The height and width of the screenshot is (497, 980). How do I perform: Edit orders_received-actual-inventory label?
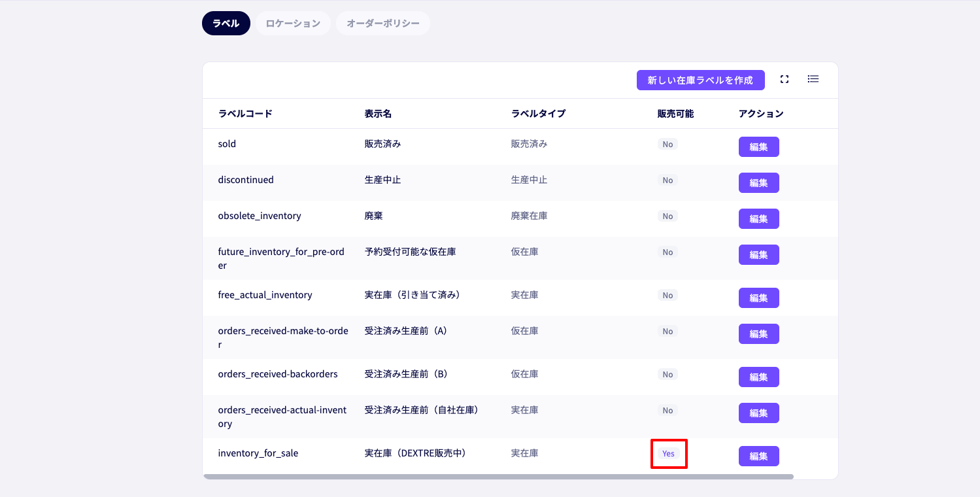coord(759,413)
